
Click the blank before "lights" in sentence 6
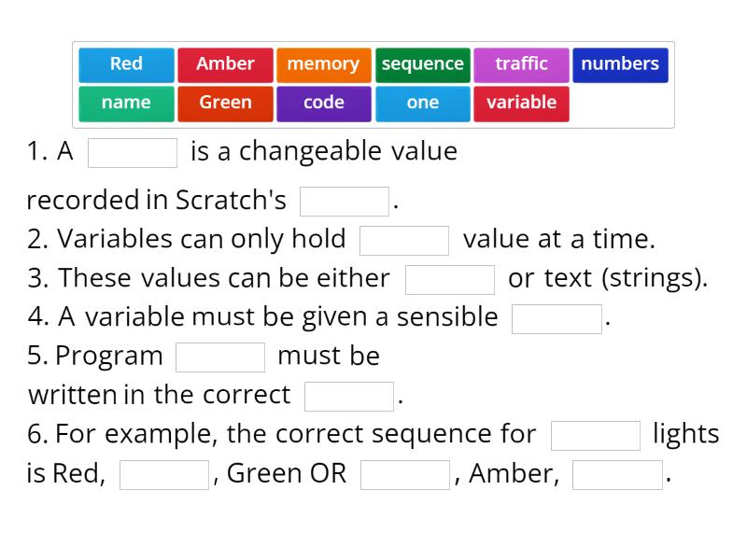click(596, 434)
